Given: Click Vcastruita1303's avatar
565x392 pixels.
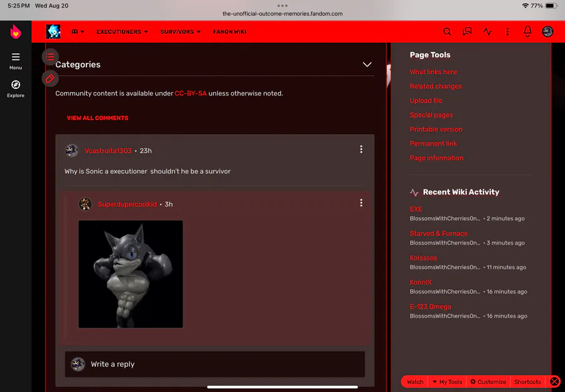Looking at the screenshot, I should 72,151.
